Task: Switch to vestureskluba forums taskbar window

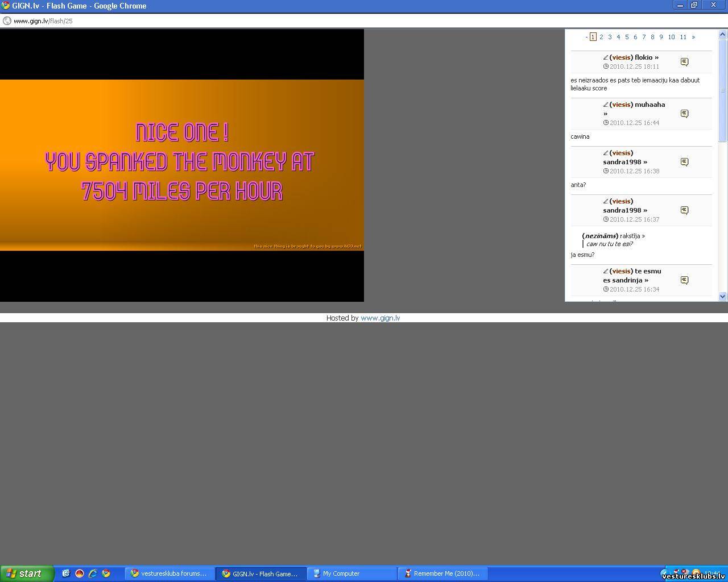Action: (169, 573)
